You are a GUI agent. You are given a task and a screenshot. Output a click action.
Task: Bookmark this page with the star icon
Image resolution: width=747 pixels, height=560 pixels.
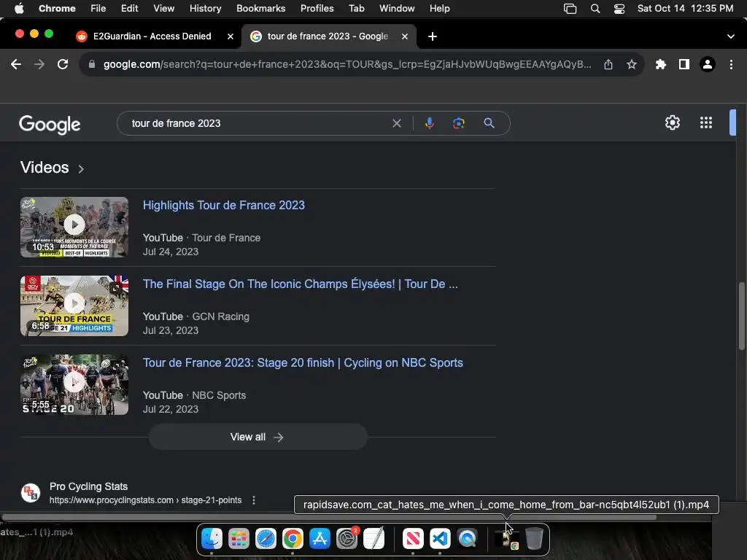click(632, 64)
